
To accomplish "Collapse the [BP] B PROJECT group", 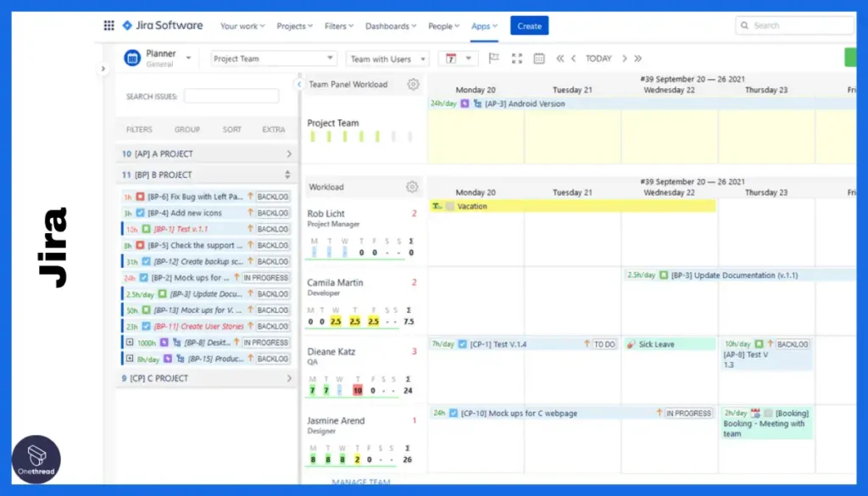I will (x=287, y=175).
